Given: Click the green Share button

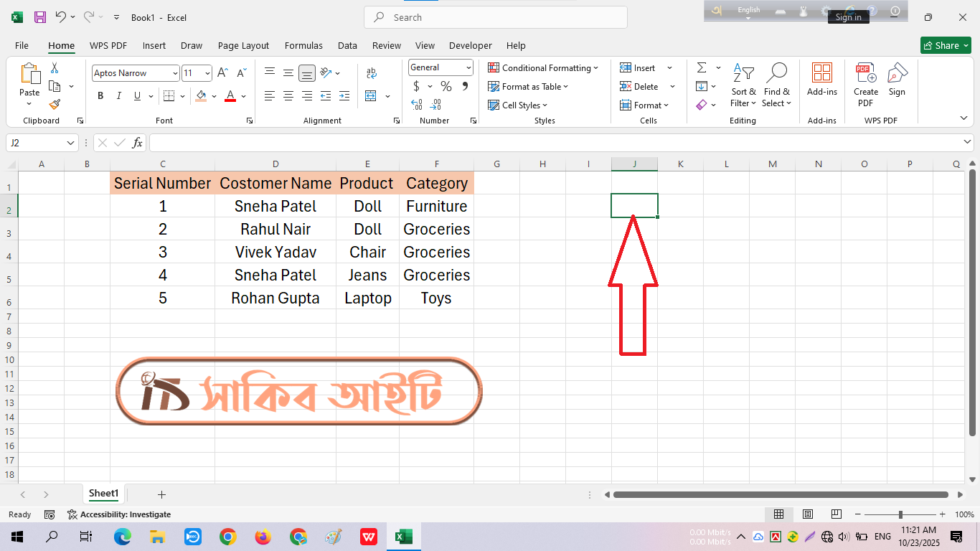Looking at the screenshot, I should [x=945, y=45].
